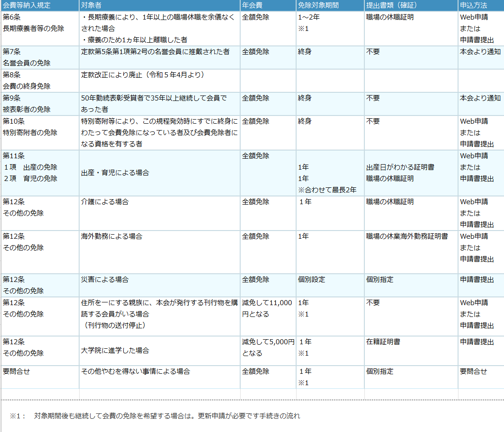504x432 pixels.
Task: Click 本会より通知 in the 第7条 row
Action: click(480, 51)
